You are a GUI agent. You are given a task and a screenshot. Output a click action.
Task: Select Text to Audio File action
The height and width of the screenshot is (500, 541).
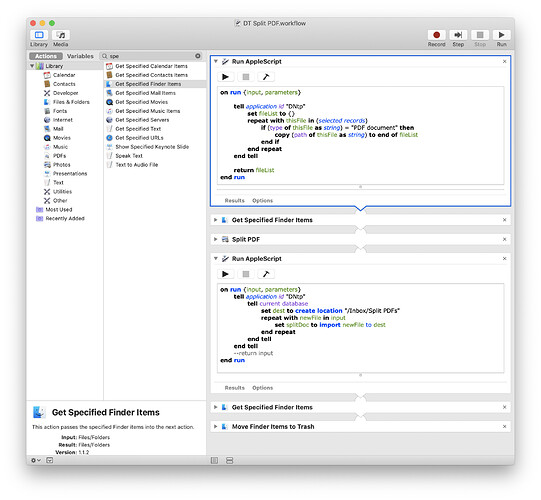[x=137, y=165]
